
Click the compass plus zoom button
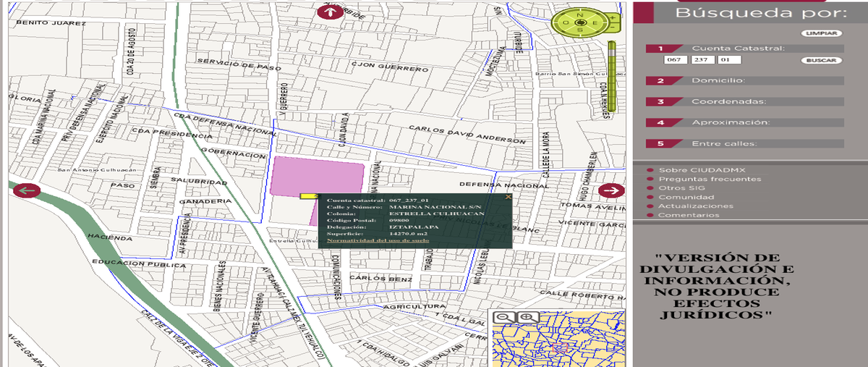coord(613,17)
